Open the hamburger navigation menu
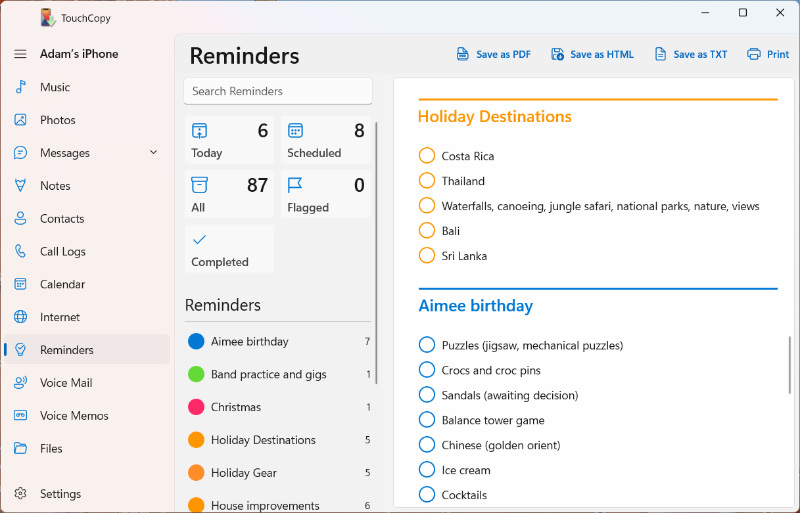Screen dimensions: 800x513 [20, 54]
